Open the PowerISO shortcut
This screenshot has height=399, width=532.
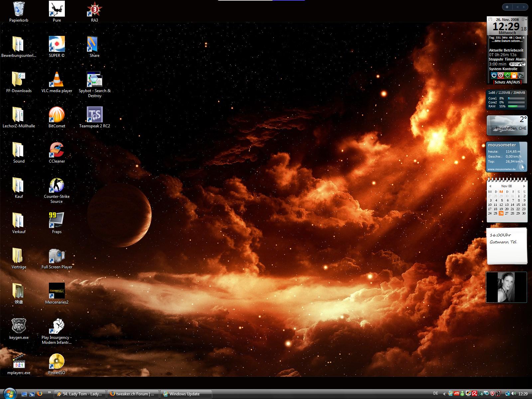[57, 362]
